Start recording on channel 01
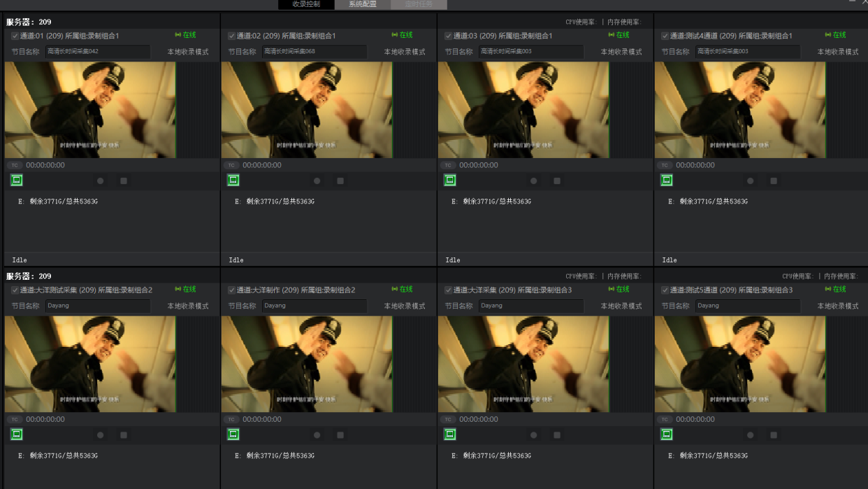Screen dimensions: 868x489 [x=101, y=180]
